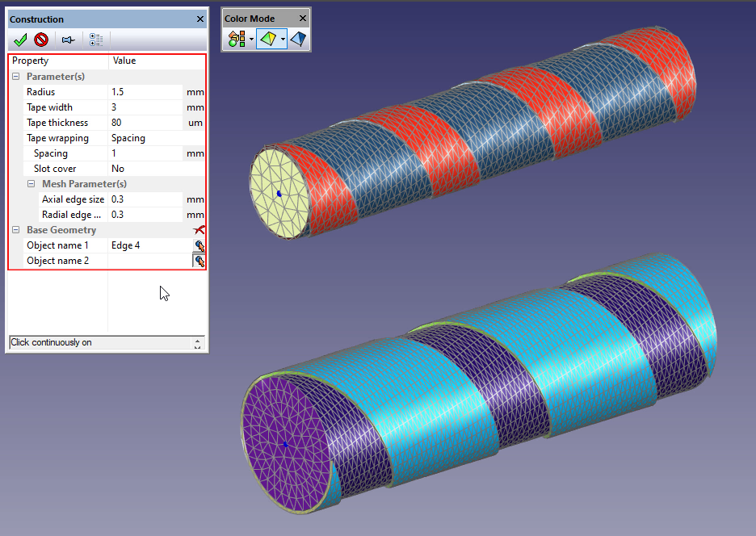Click the pin icon in Construction toolbar
This screenshot has height=536, width=756.
click(69, 40)
